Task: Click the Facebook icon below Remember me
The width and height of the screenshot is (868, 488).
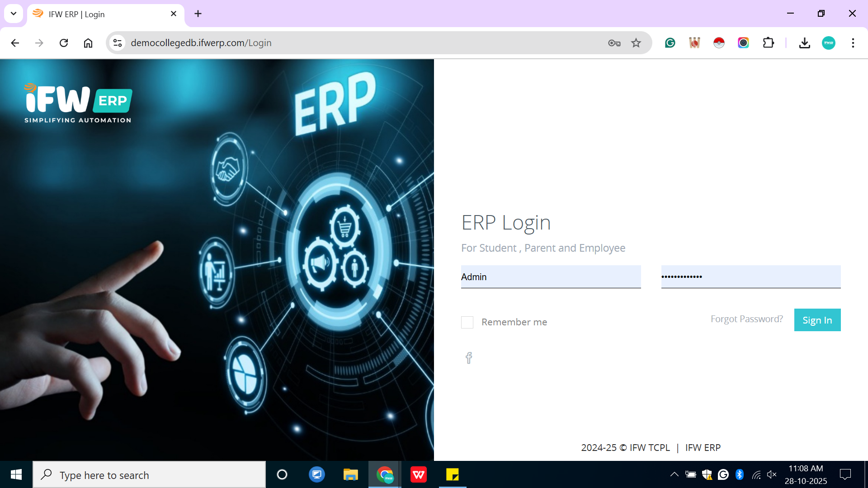Action: (x=469, y=358)
